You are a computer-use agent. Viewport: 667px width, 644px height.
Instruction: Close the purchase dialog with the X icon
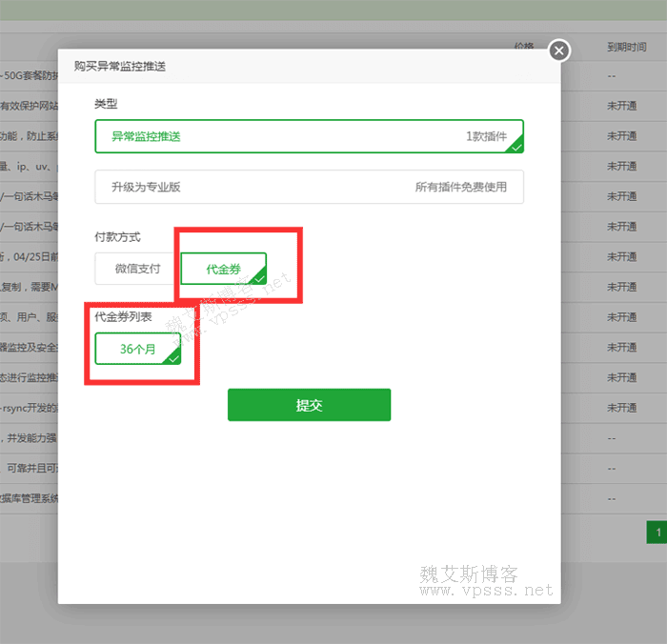coord(559,50)
